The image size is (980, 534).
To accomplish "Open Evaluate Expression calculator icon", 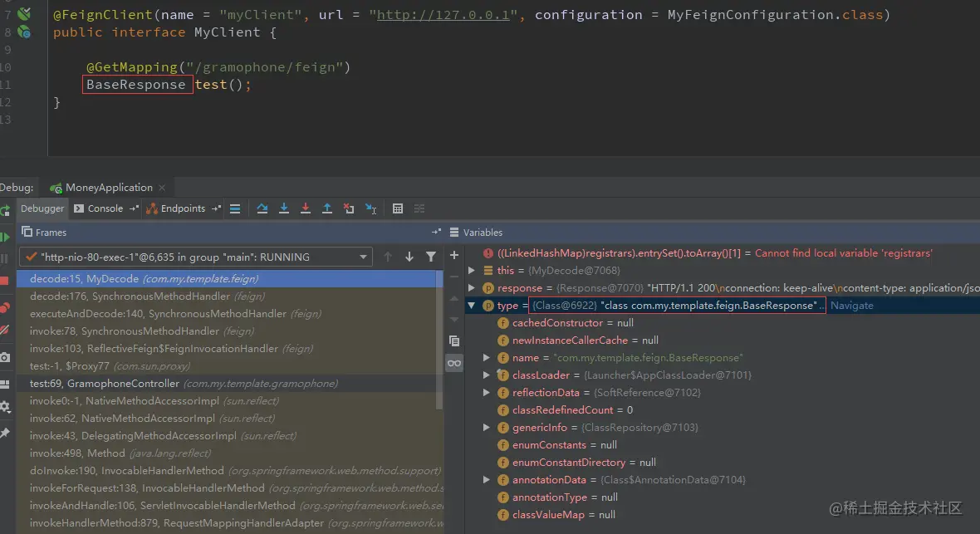I will (398, 208).
